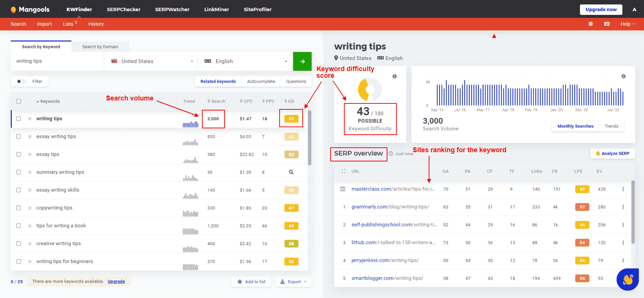Check the 'copywriting tips' checkbox
The width and height of the screenshot is (644, 298).
[19, 208]
